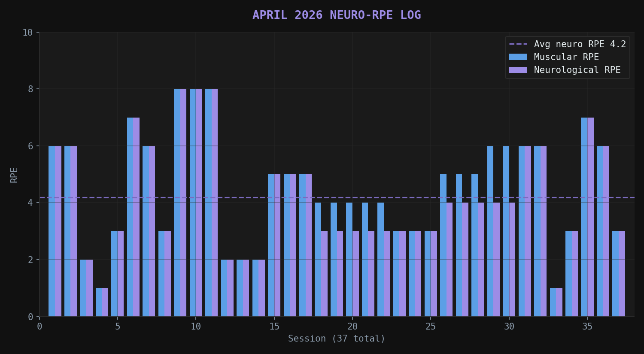
Task: Select the muscular bar for session 9
Action: pos(177,203)
